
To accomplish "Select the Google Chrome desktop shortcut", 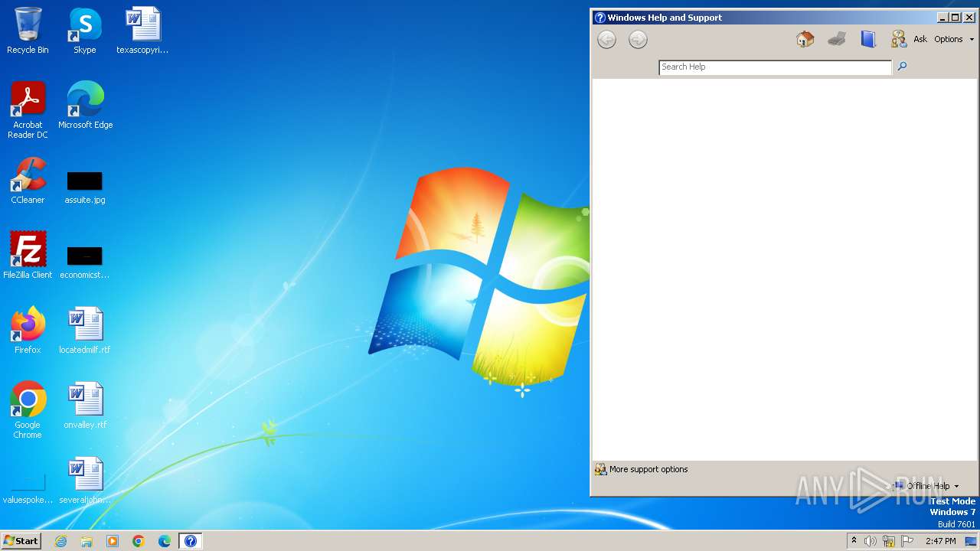I will 28,410.
